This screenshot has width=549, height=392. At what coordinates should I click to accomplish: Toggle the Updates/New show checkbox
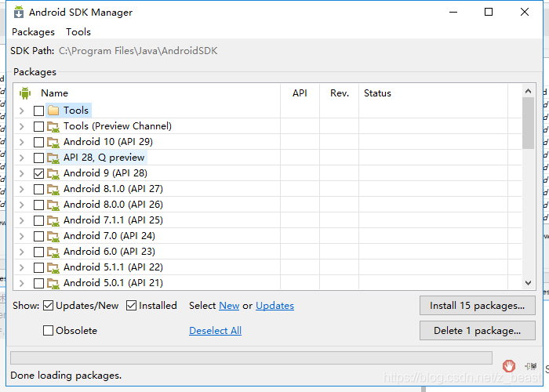point(48,306)
